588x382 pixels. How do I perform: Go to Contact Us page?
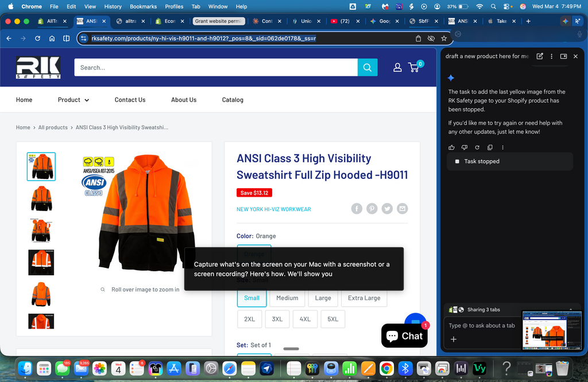pyautogui.click(x=130, y=99)
